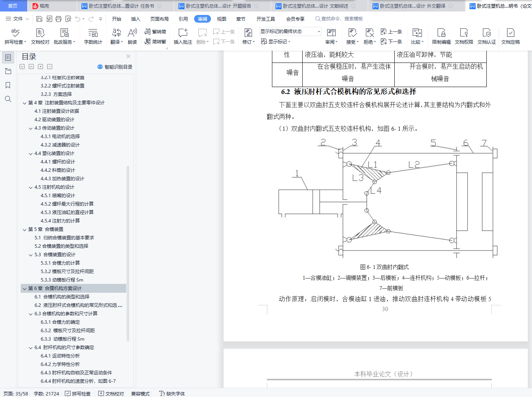This screenshot has height=397, width=532.
Task: Collapse 第 5 章 合模装置 node
Action: 25,229
